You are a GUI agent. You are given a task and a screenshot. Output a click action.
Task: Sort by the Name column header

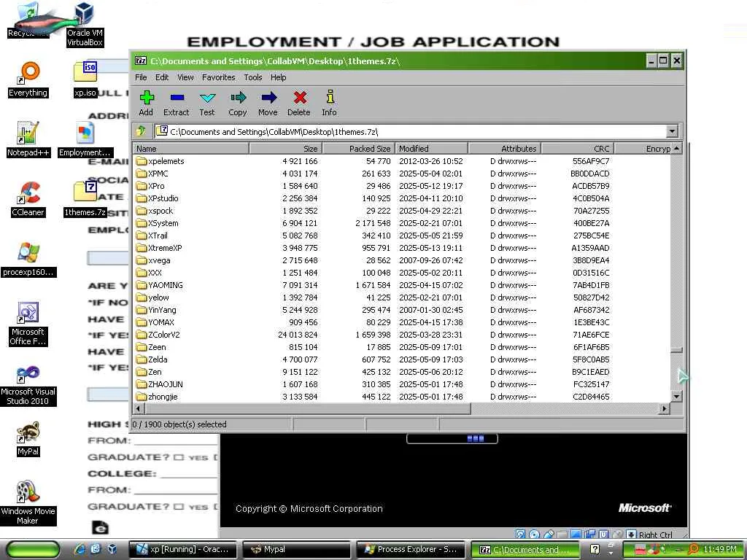point(190,149)
